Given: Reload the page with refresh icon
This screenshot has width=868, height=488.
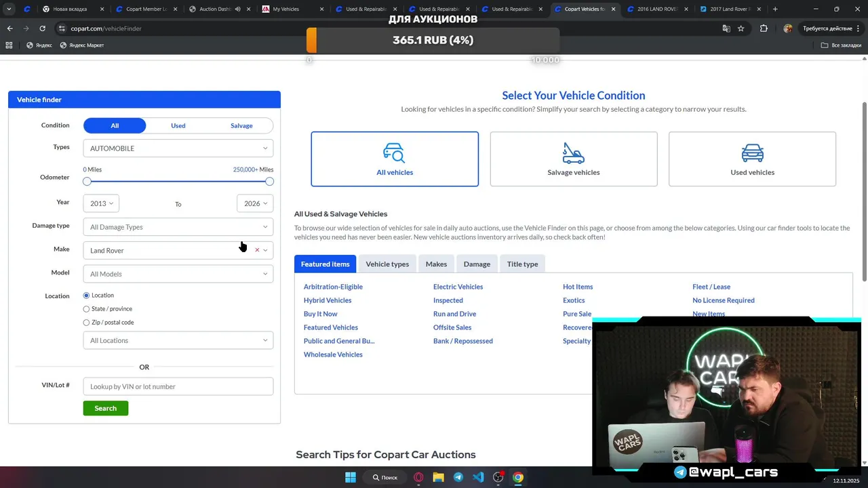Looking at the screenshot, I should coord(42,28).
